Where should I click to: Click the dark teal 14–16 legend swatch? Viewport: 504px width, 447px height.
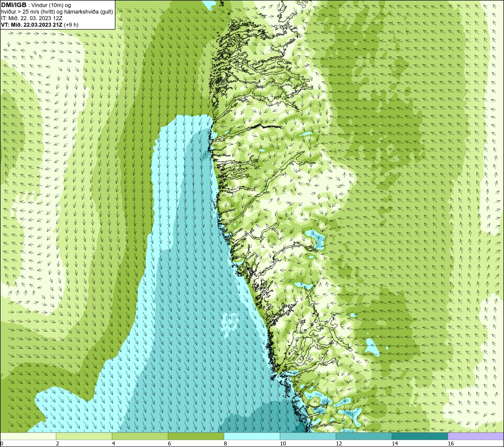[x=419, y=436]
